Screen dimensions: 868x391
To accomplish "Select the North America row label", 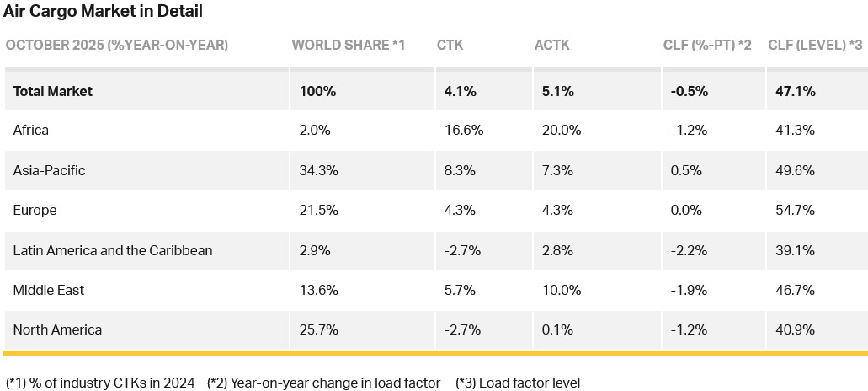I will tap(57, 329).
